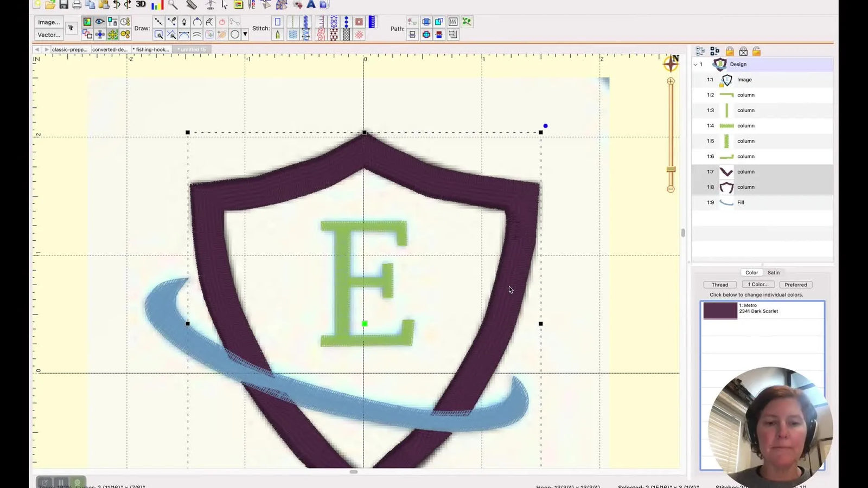The height and width of the screenshot is (488, 868).
Task: Toggle 3D stitch view in the toolbar
Action: [140, 5]
